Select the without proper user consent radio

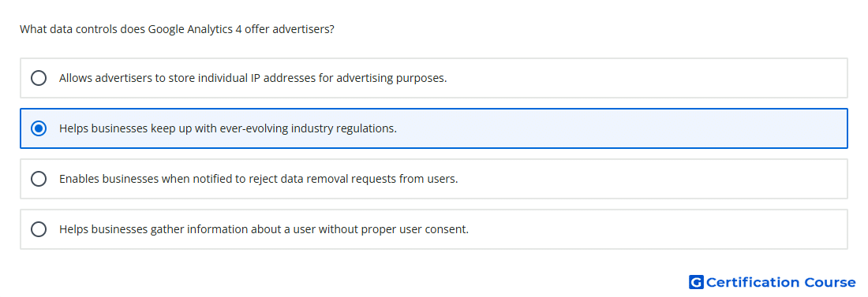39,229
